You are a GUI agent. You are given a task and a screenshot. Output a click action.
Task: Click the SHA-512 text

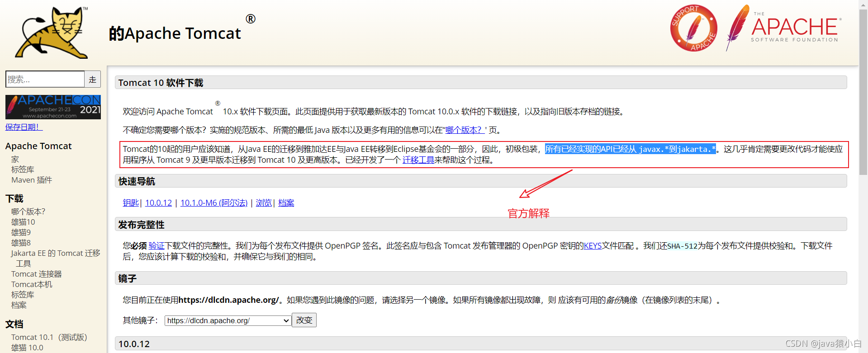tap(682, 246)
